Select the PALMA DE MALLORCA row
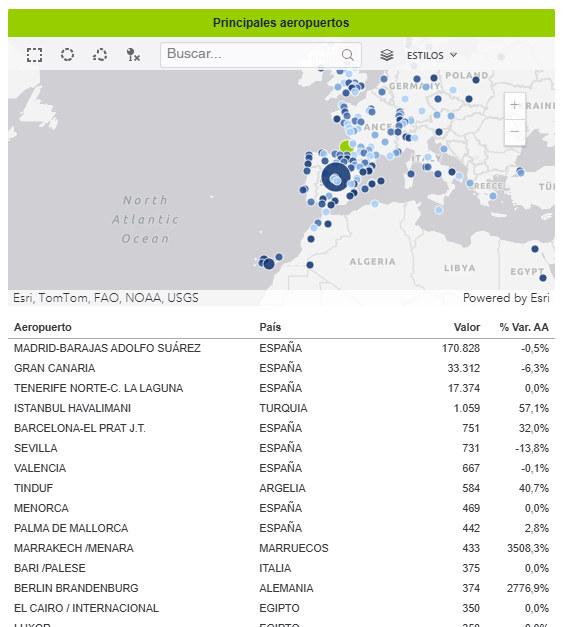563x627 pixels. coord(282,528)
